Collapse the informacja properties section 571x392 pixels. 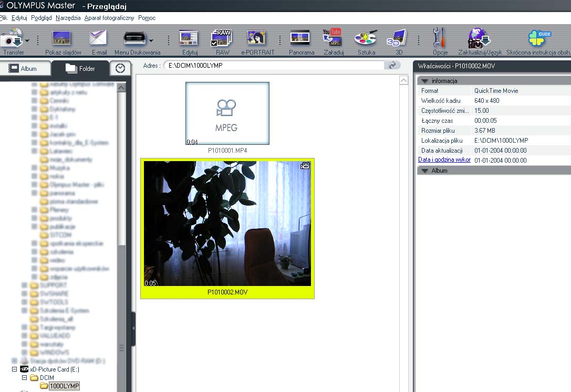coord(424,81)
